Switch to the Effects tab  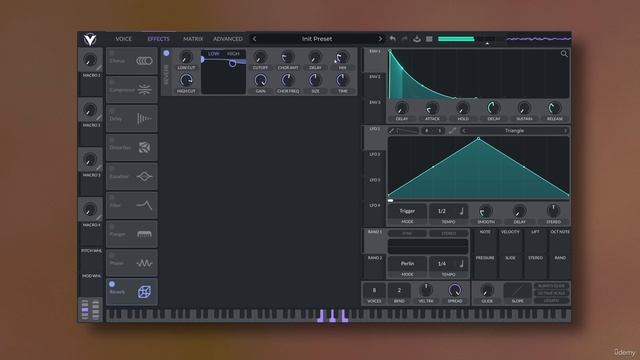[158, 39]
